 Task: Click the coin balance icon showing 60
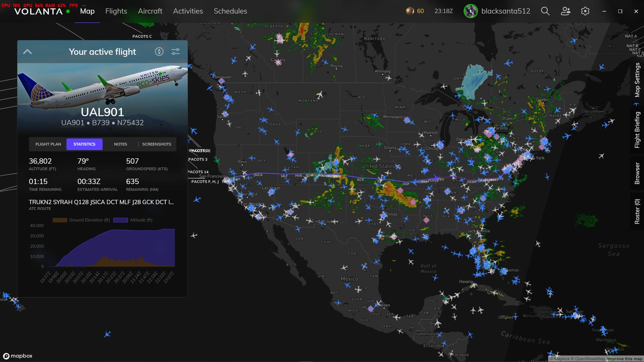(410, 11)
